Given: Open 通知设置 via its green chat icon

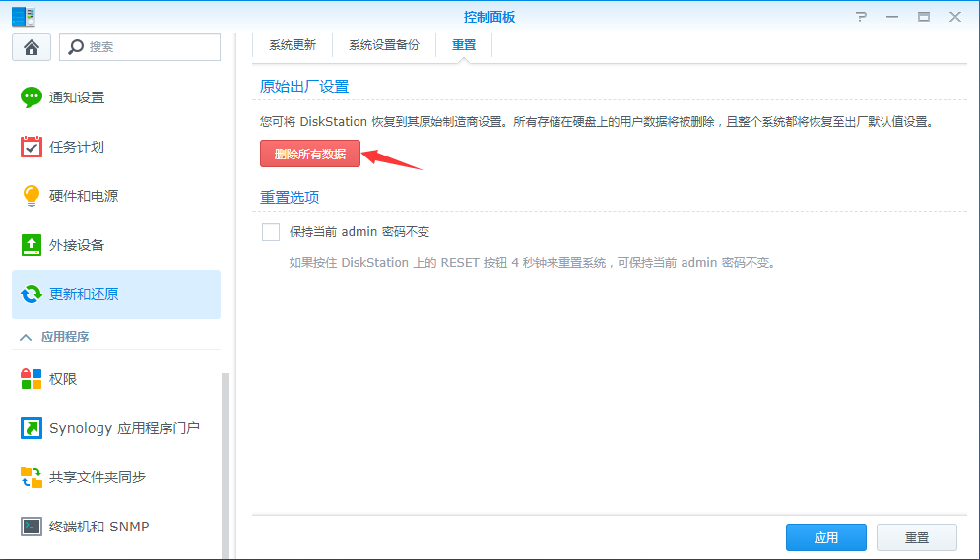Looking at the screenshot, I should 32,97.
